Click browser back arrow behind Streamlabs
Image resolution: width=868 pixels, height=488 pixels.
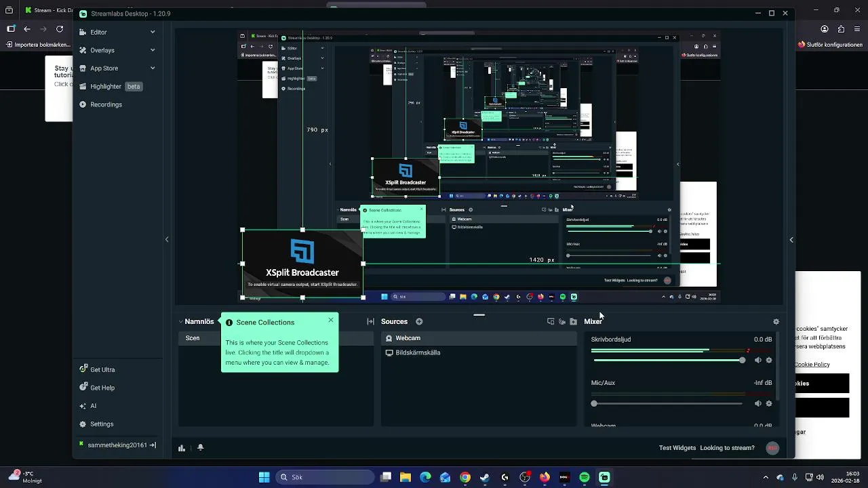tap(27, 29)
